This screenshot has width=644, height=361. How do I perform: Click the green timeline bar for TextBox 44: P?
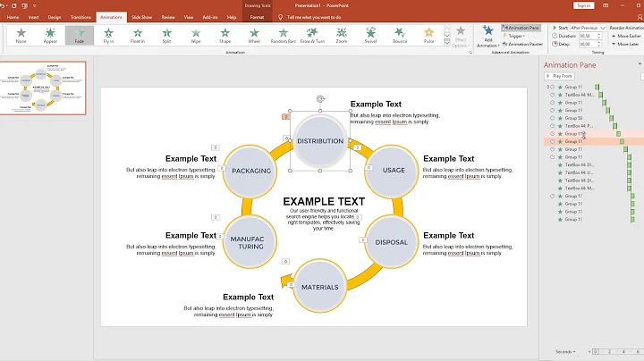[614, 126]
